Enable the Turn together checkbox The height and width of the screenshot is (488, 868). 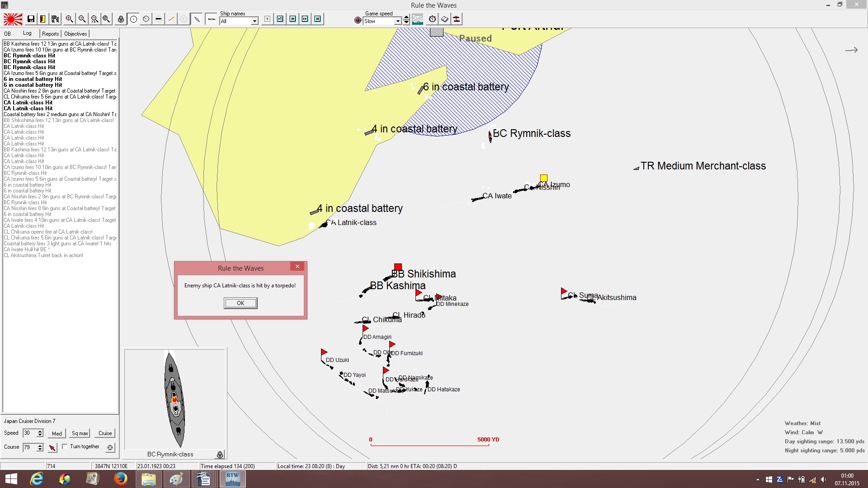(65, 446)
